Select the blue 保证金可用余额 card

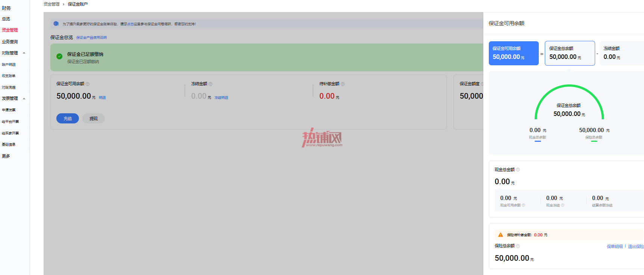(x=514, y=53)
